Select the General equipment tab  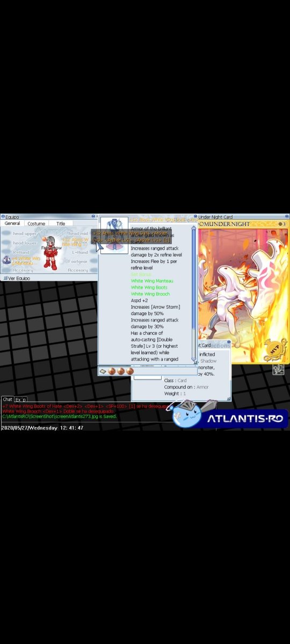(12, 223)
